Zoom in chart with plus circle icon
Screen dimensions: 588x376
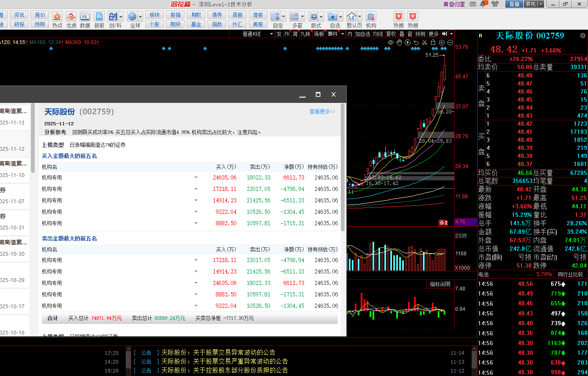pyautogui.click(x=442, y=42)
